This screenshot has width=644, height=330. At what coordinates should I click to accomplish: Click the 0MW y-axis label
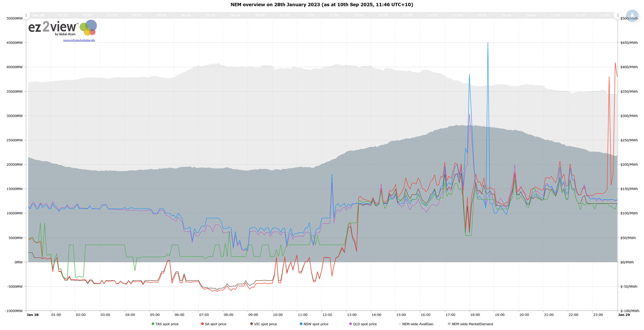[x=18, y=262]
